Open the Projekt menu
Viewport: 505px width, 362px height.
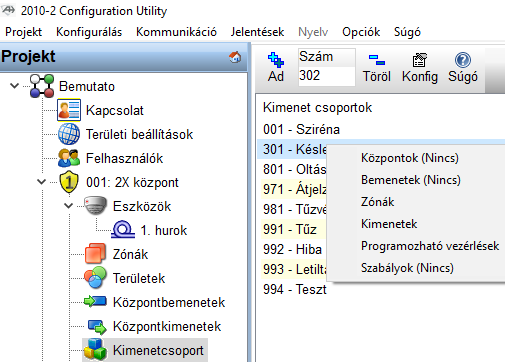point(23,32)
